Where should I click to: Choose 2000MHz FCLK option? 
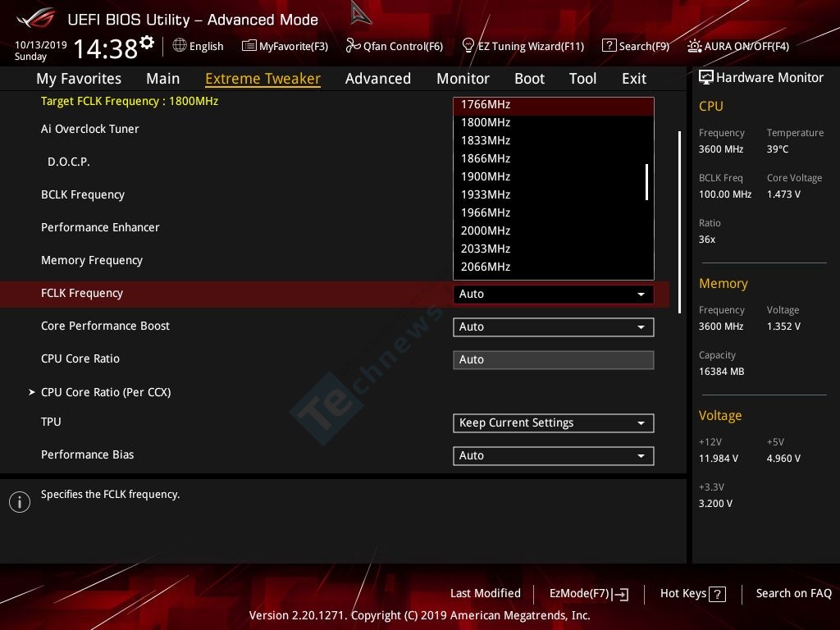pyautogui.click(x=554, y=231)
